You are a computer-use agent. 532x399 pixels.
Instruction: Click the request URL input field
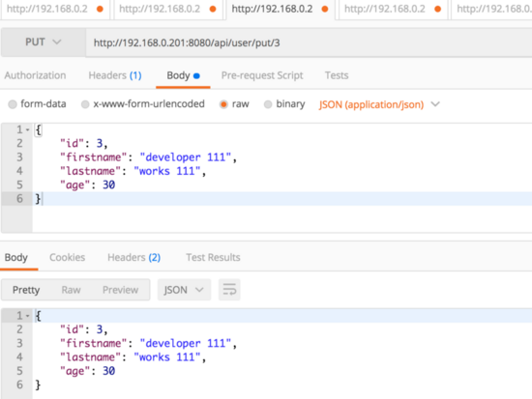click(x=309, y=43)
